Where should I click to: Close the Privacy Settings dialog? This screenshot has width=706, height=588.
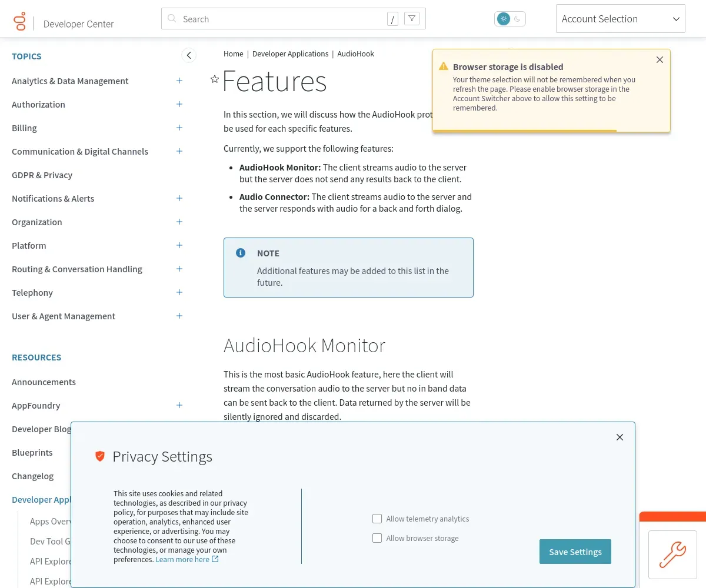point(620,437)
